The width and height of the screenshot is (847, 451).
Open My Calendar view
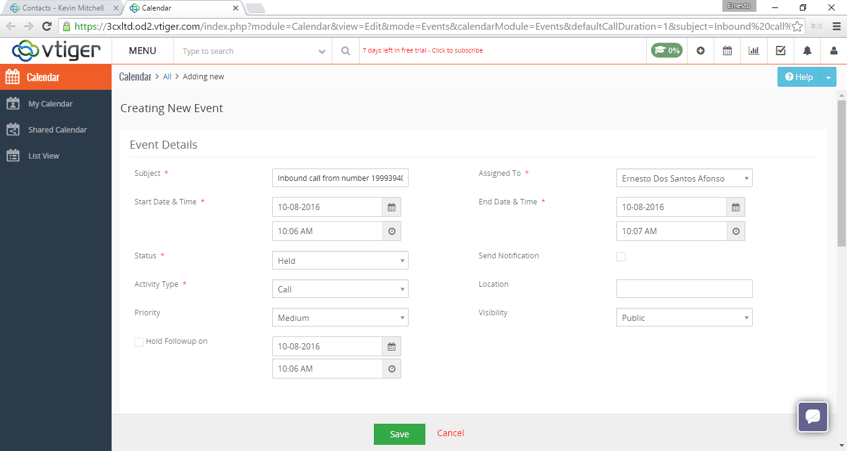pos(50,104)
